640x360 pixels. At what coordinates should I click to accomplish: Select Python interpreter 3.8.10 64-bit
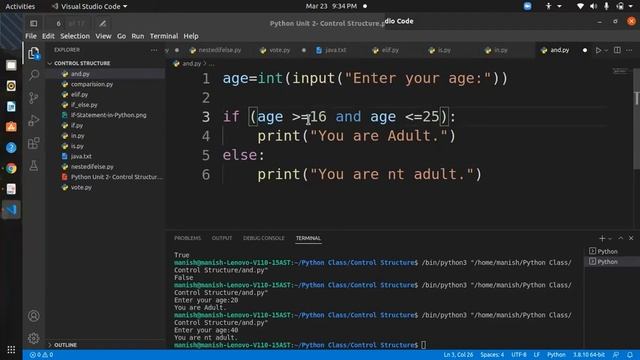[589, 355]
